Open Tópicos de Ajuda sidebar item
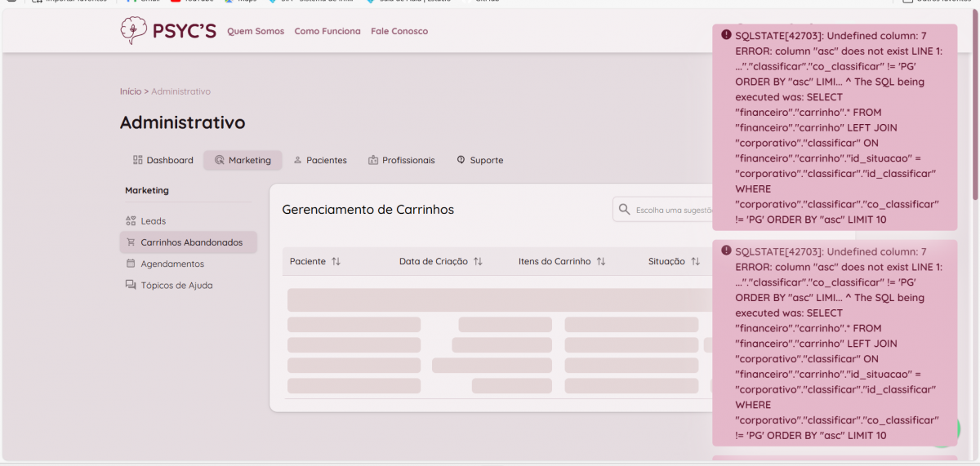980x466 pixels. (x=176, y=286)
